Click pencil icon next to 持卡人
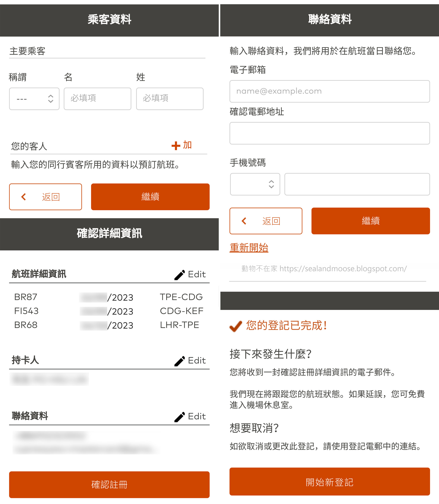The height and width of the screenshot is (504, 439). pyautogui.click(x=179, y=361)
